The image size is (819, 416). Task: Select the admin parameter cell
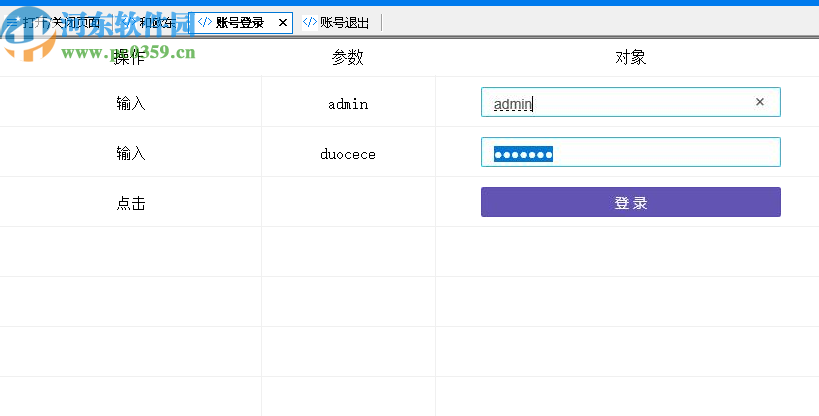348,104
